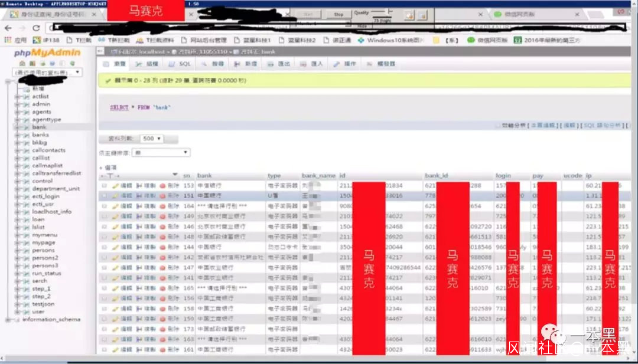Click the copy icon for row 164

139,206
